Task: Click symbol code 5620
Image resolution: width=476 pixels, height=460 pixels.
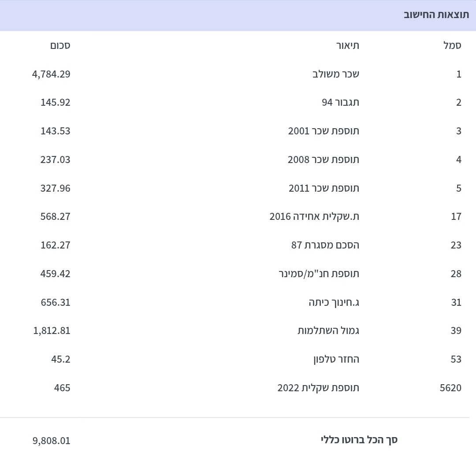Action: (450, 388)
